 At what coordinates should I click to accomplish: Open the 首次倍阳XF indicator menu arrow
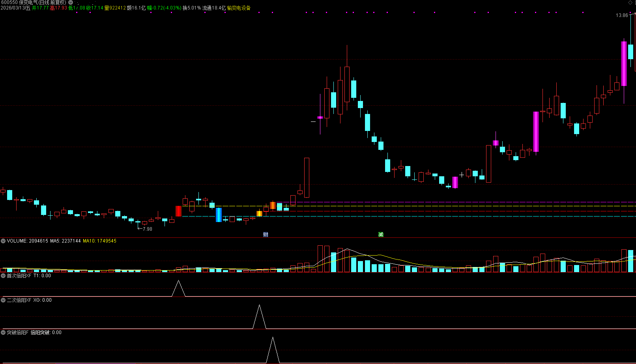click(3, 276)
